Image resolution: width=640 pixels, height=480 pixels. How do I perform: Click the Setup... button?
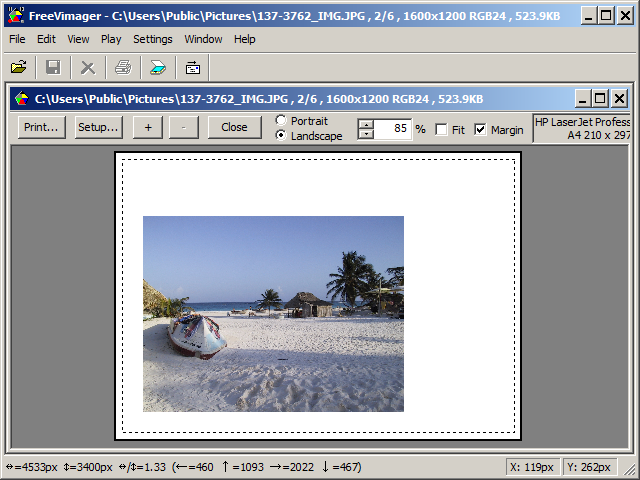(x=98, y=127)
